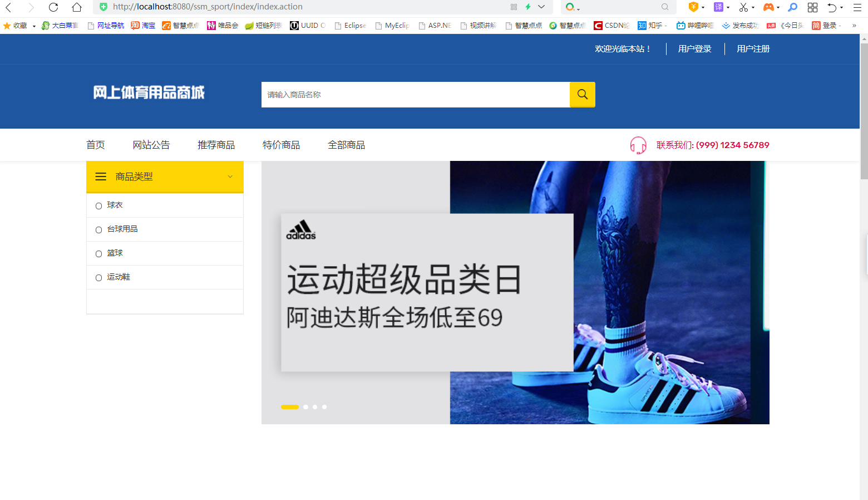Select the scissors screenshot tool in the toolbar
Image resolution: width=868 pixels, height=500 pixels.
coord(744,7)
